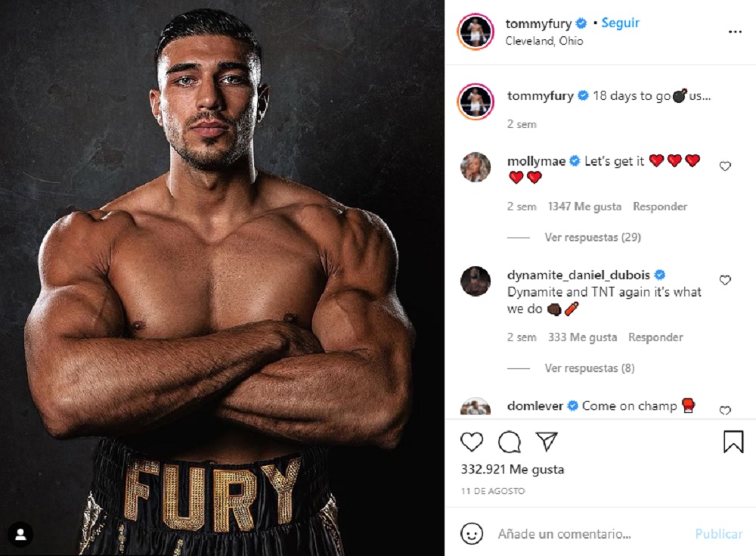Expand Ver respuestas (29) replies
The height and width of the screenshot is (556, 756).
[593, 237]
